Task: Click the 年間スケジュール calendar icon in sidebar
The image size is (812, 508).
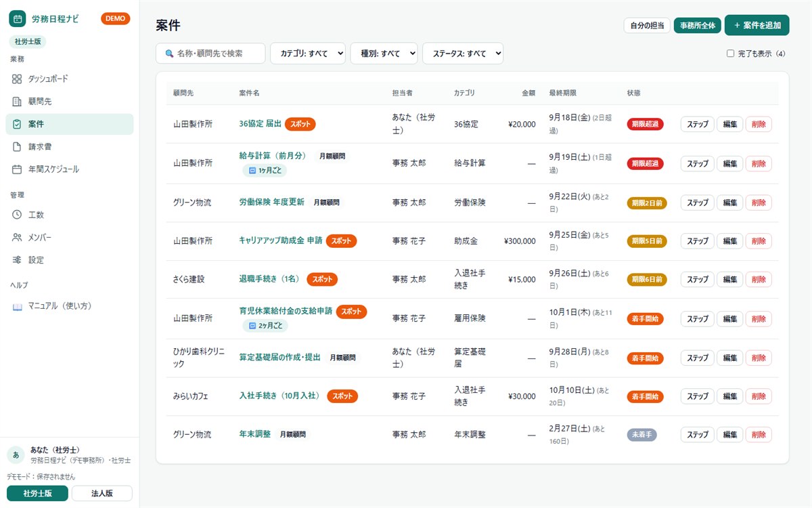Action: [x=17, y=169]
